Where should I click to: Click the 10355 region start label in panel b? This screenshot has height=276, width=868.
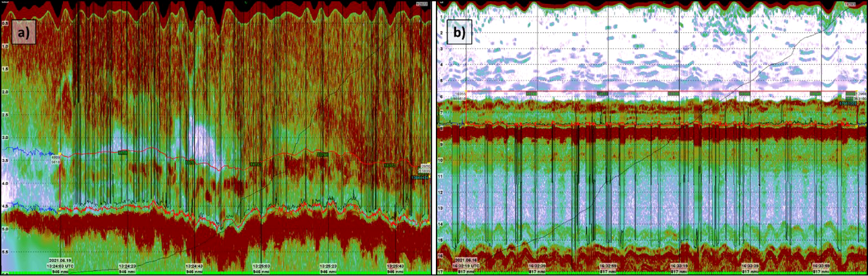pos(460,94)
